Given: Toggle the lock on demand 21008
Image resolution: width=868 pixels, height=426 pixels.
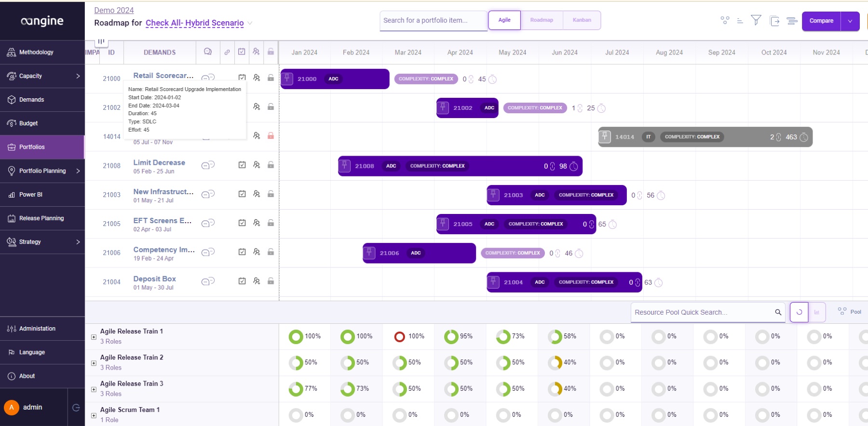Looking at the screenshot, I should [271, 165].
